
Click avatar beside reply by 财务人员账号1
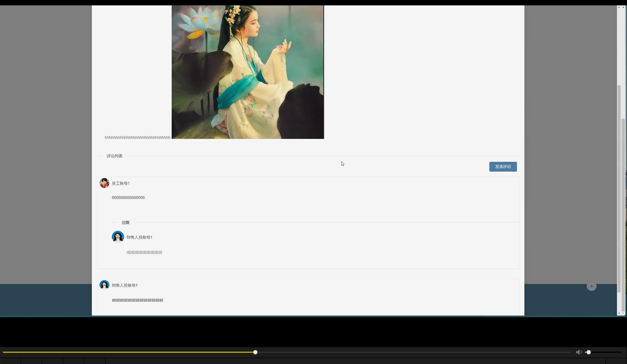pyautogui.click(x=118, y=237)
